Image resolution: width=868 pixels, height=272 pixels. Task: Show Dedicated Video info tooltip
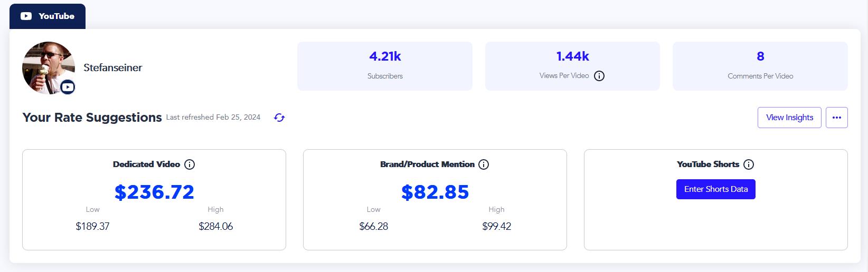tap(190, 164)
